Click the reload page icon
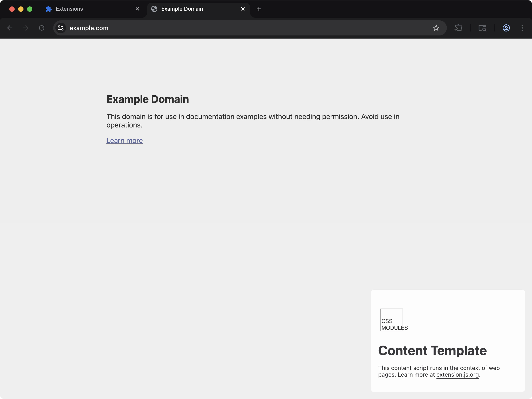 click(41, 28)
